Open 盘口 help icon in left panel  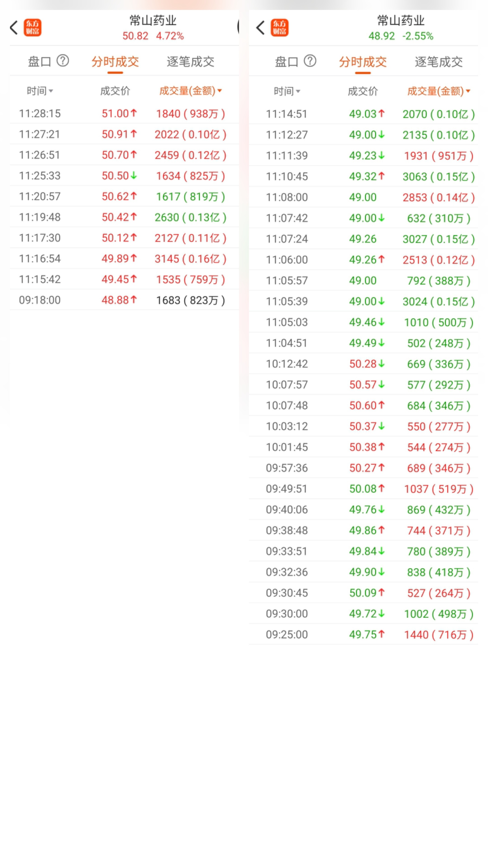[63, 61]
